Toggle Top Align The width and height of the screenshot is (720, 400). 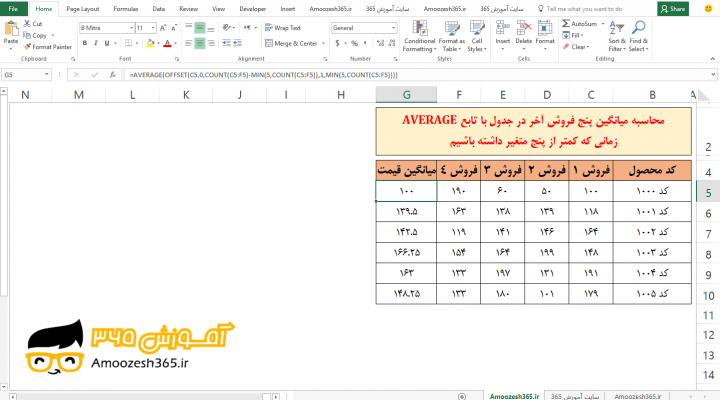tap(189, 28)
